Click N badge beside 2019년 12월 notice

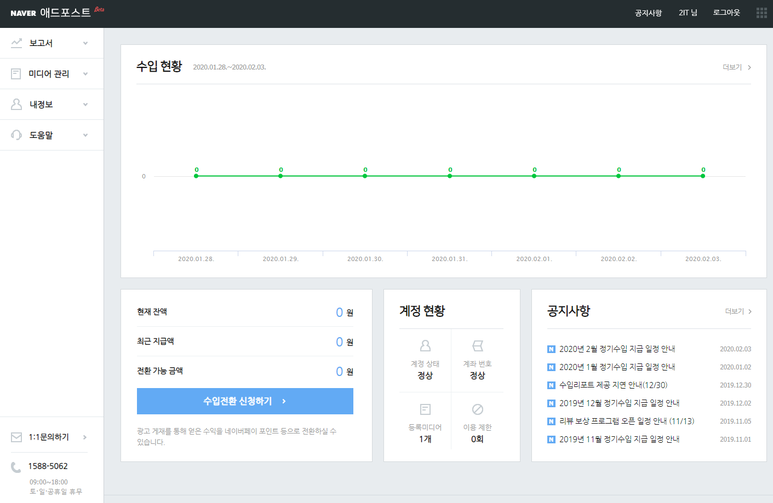pyautogui.click(x=551, y=403)
